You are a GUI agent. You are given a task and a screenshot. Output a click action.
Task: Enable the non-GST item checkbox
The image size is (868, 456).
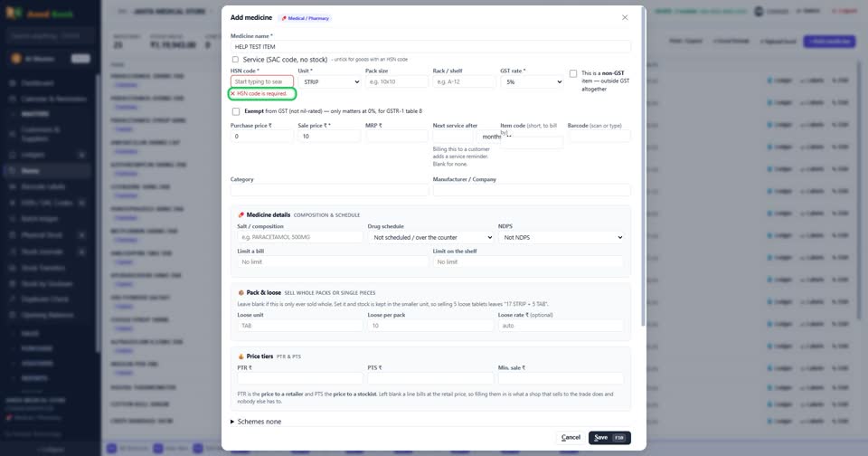point(573,73)
